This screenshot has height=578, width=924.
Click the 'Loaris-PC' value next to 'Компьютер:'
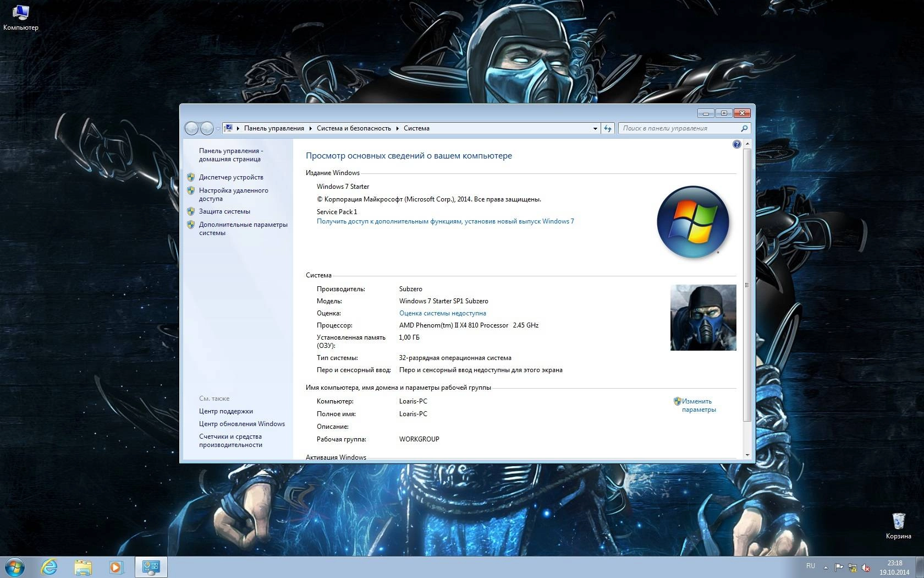click(x=413, y=401)
